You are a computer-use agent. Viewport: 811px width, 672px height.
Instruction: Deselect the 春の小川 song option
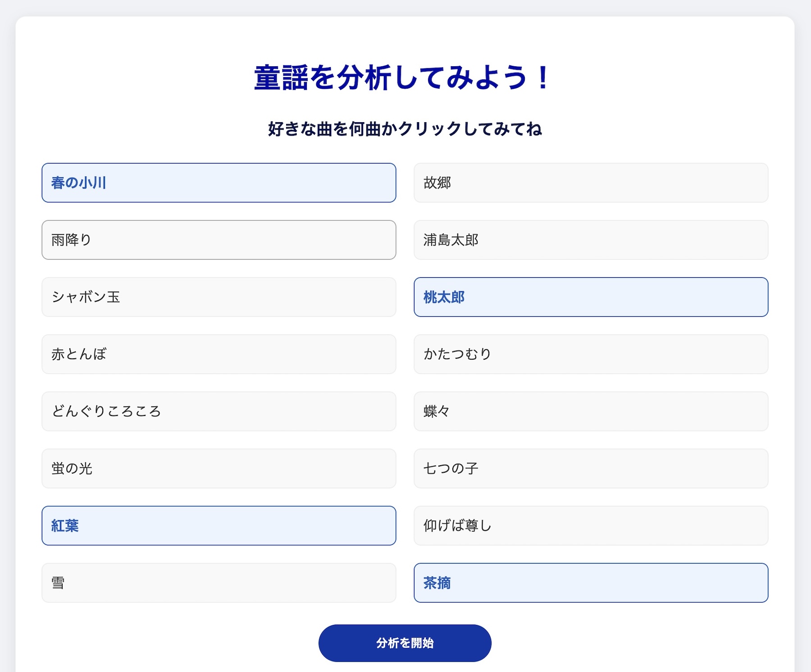pyautogui.click(x=219, y=183)
